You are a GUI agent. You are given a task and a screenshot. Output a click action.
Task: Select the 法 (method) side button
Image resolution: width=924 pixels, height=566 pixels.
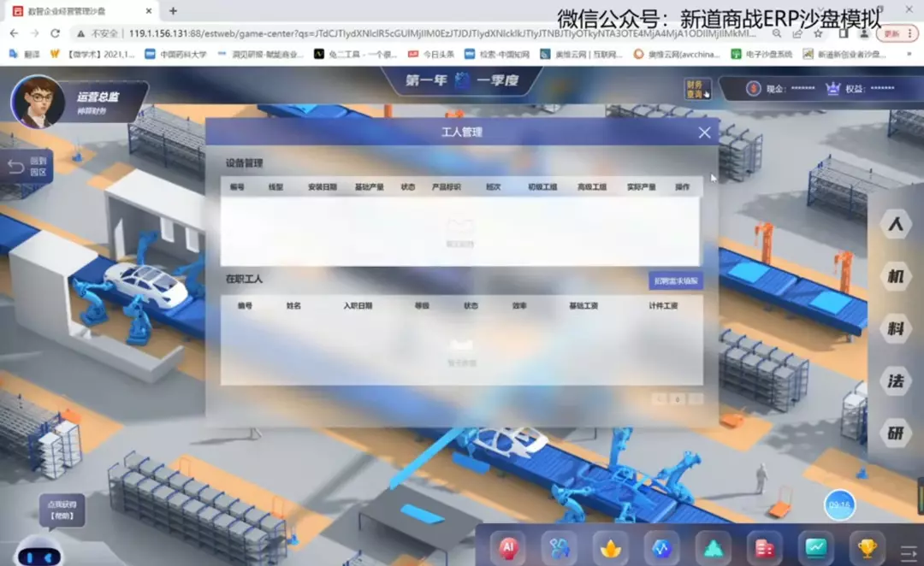point(896,381)
